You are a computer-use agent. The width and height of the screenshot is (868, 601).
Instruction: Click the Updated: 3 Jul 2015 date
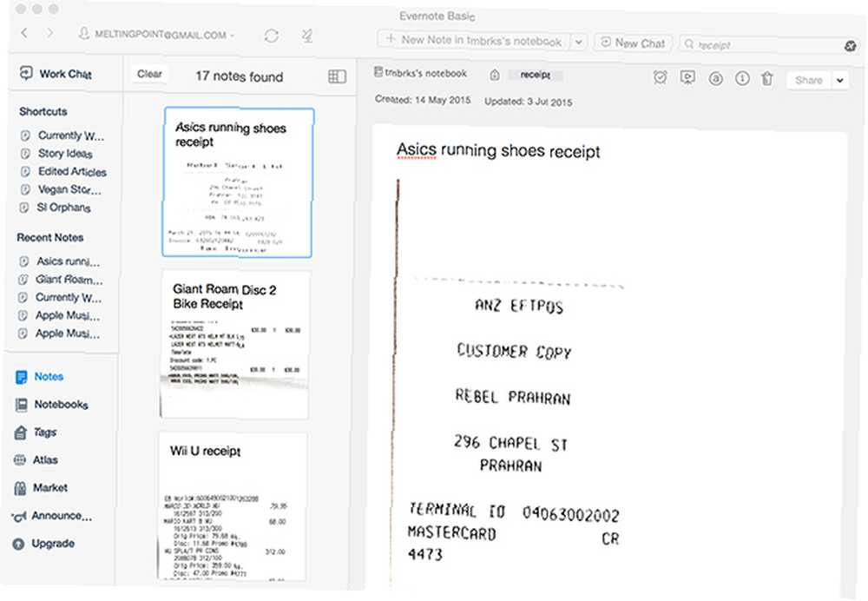point(528,102)
